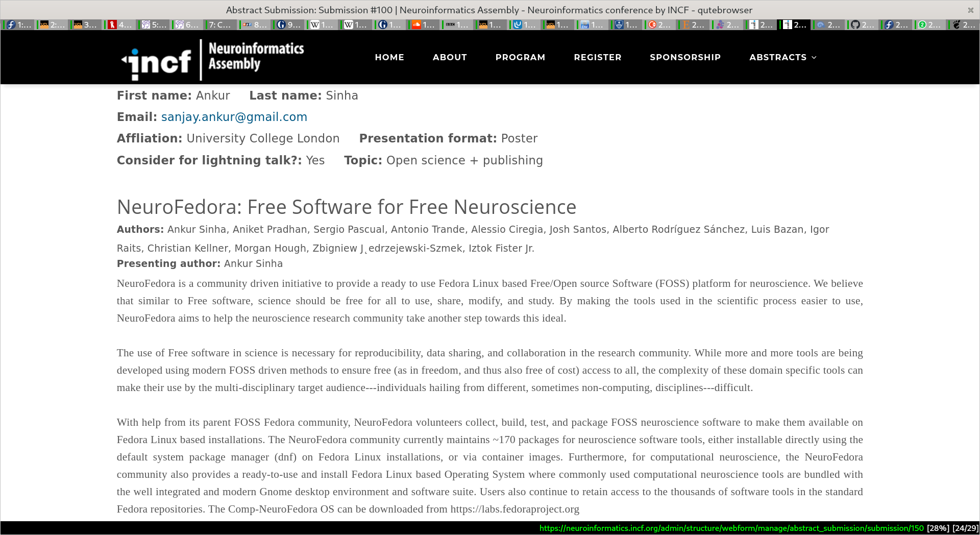This screenshot has height=535, width=980.
Task: Switch to tab 6
Action: (187, 25)
